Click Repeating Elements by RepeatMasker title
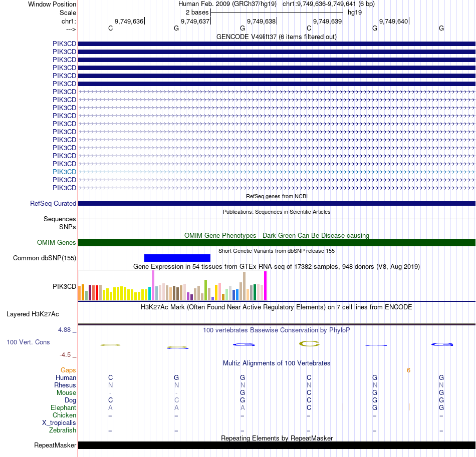The height and width of the screenshot is (457, 476). (277, 438)
